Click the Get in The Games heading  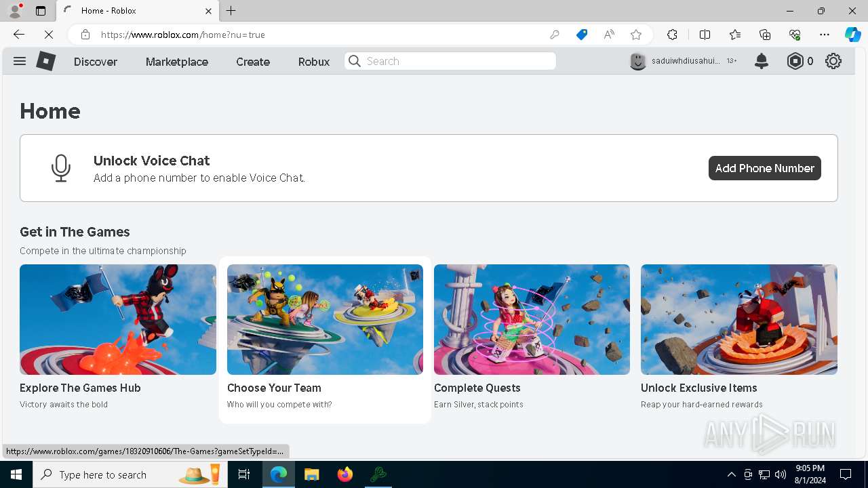coord(75,232)
